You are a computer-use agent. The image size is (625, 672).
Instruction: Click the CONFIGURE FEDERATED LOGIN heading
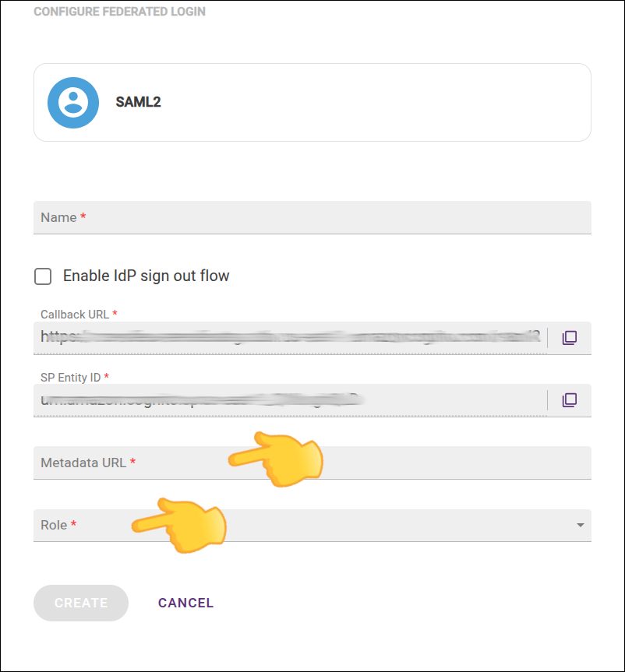coord(120,11)
